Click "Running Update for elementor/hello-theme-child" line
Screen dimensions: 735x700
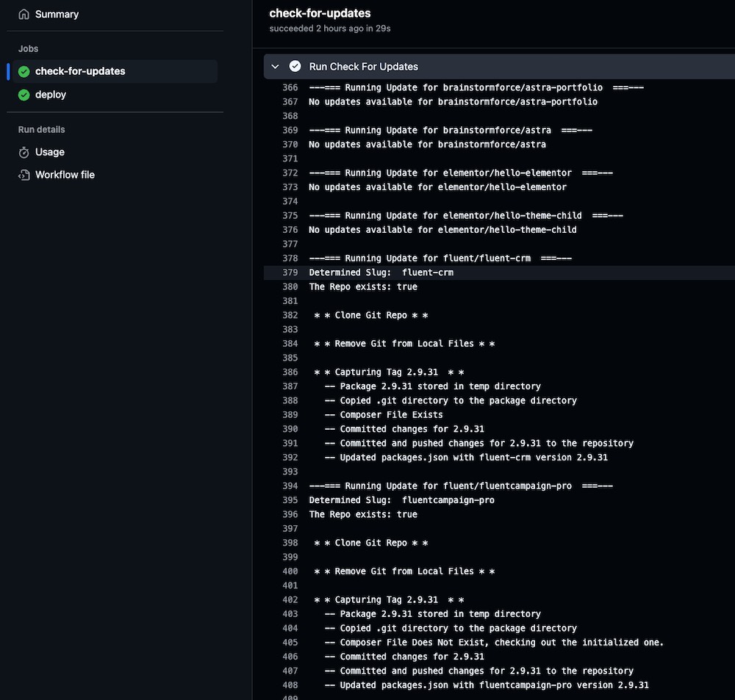(466, 215)
